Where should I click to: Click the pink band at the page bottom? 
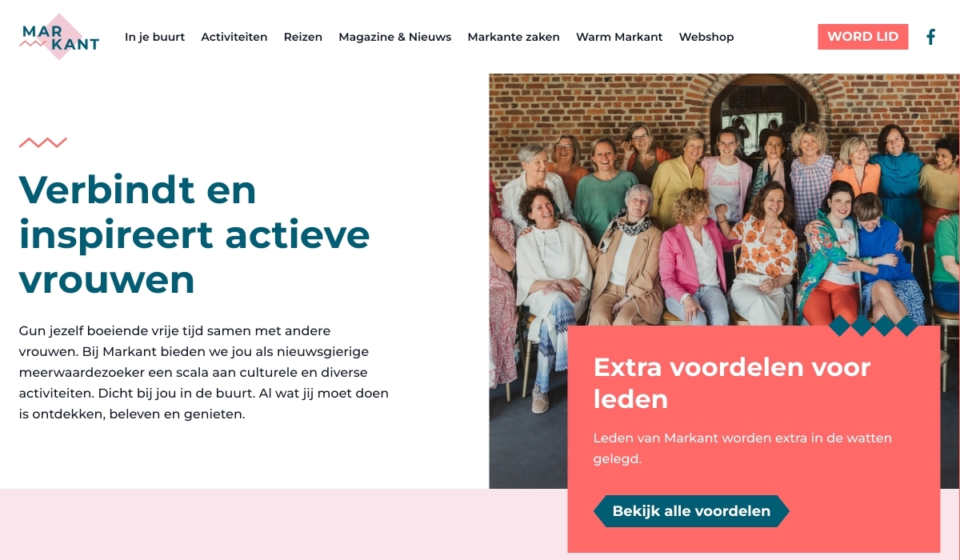point(280,524)
